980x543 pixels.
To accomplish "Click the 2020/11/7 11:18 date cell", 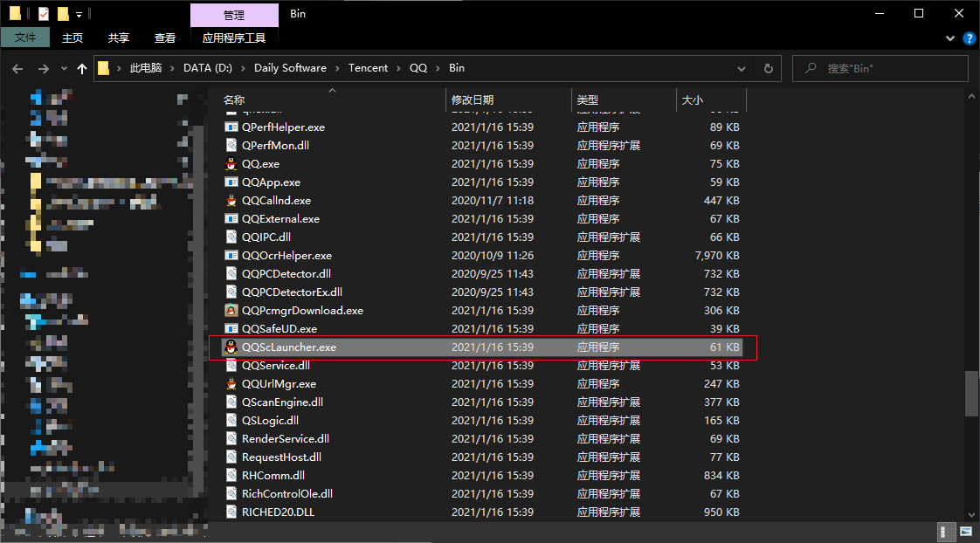I will coord(493,201).
